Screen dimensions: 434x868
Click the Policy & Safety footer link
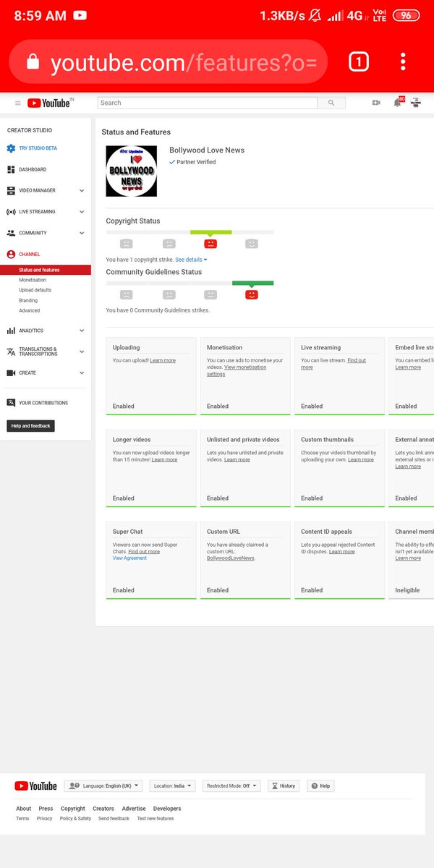pos(76,819)
